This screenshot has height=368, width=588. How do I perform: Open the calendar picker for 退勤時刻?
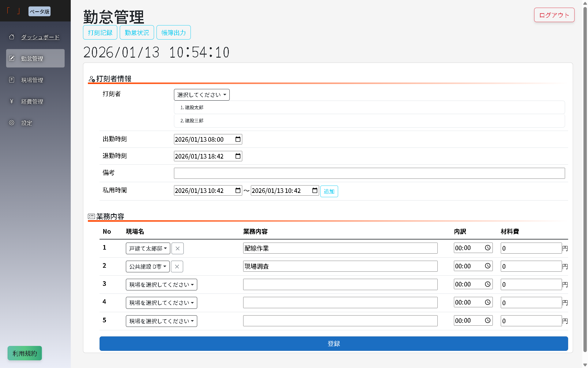tap(238, 156)
